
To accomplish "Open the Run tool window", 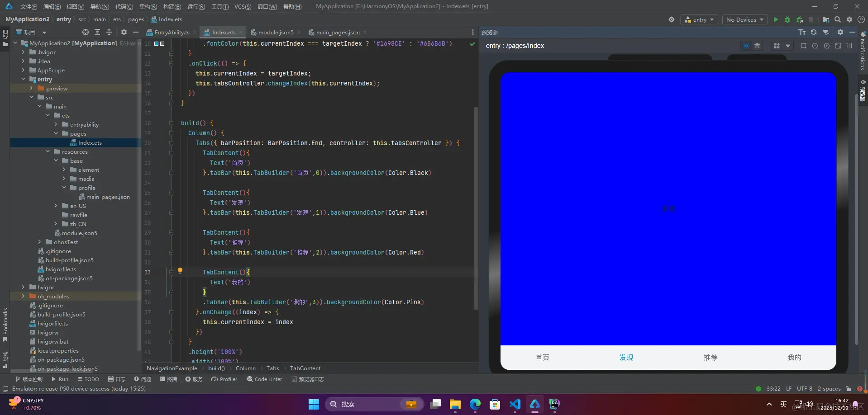I will click(x=60, y=379).
